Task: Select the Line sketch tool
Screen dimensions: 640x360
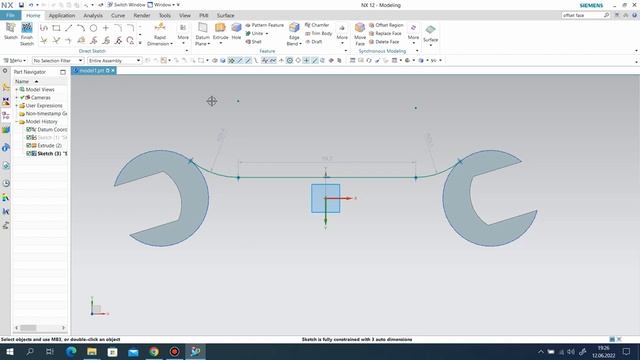Action: 69,28
